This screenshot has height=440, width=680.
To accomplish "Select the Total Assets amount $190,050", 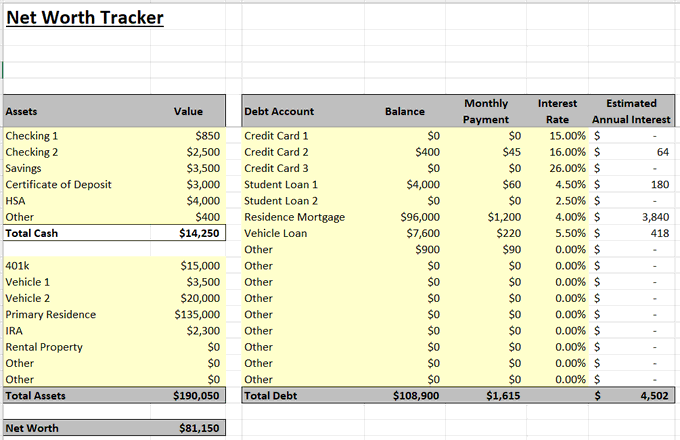I will tap(196, 396).
